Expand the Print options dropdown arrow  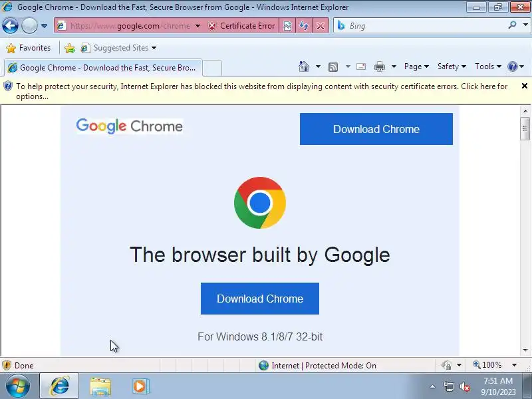[x=394, y=66]
